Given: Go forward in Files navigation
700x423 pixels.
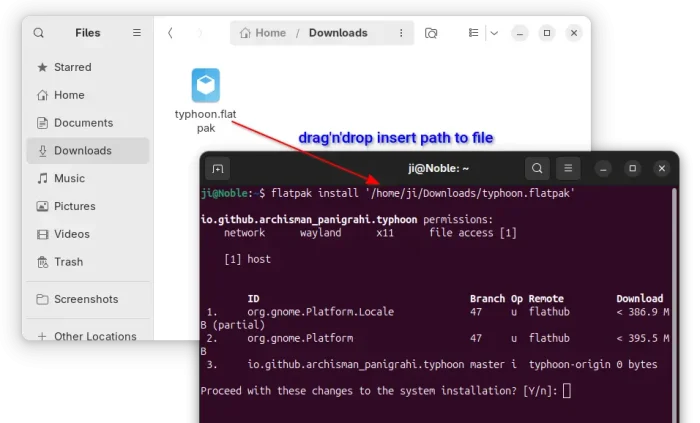Looking at the screenshot, I should click(x=200, y=33).
